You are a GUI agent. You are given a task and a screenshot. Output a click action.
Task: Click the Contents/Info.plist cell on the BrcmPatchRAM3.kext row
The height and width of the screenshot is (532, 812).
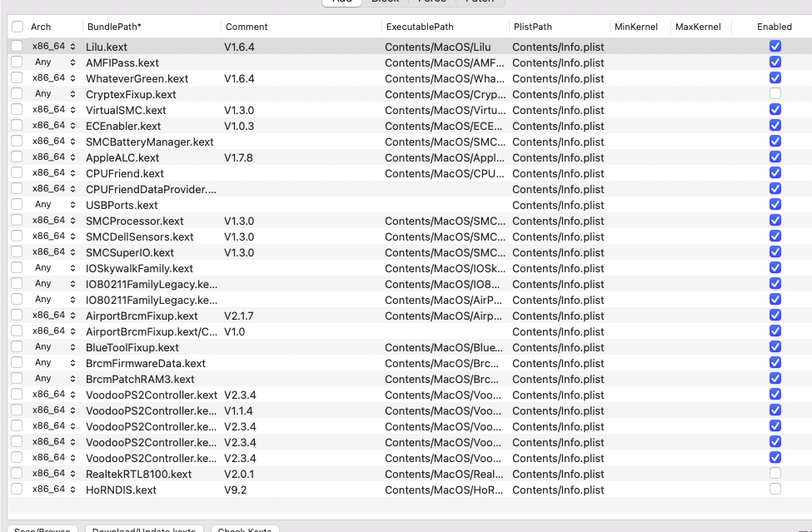560,379
